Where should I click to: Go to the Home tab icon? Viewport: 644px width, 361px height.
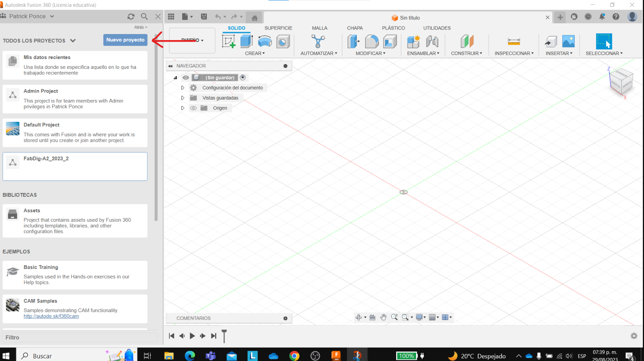point(255,18)
